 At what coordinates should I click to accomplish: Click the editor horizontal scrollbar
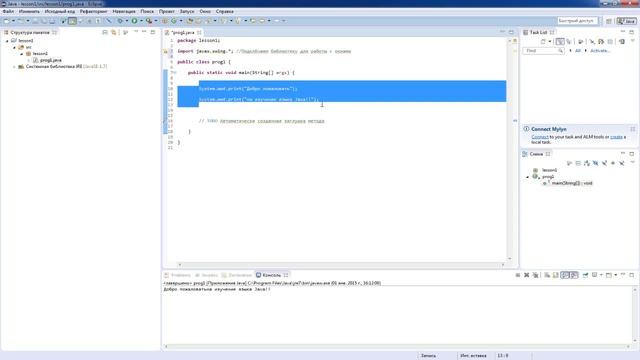[341, 265]
